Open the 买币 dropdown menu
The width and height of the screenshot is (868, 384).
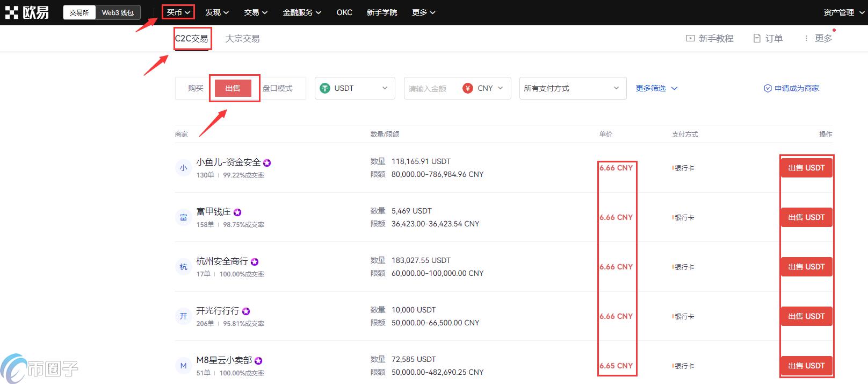[x=178, y=12]
